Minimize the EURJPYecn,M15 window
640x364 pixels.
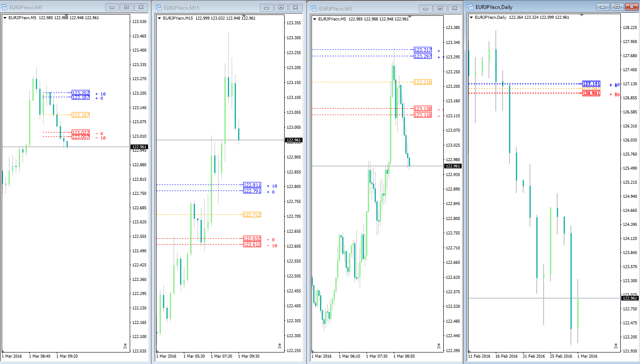pos(266,8)
